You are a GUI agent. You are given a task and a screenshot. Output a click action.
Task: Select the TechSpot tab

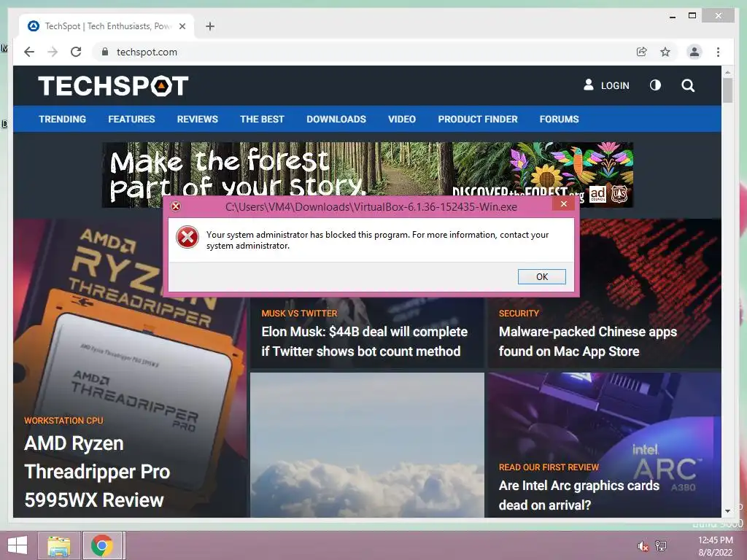[107, 26]
